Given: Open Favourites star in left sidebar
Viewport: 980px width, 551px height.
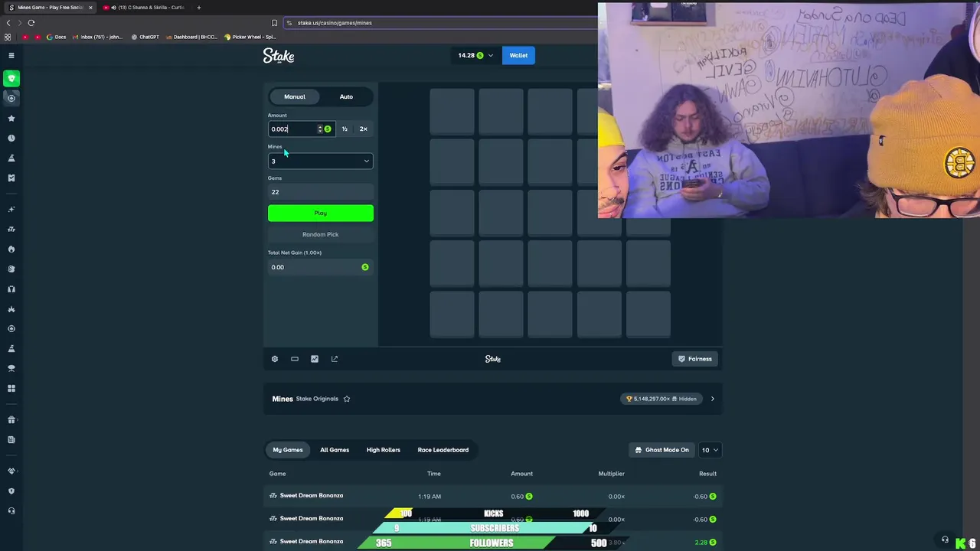Looking at the screenshot, I should coord(11,118).
